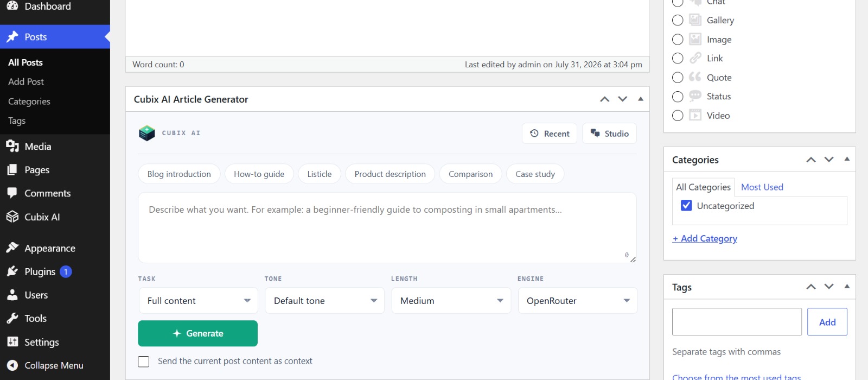
Task: Move Cubix AI Article Generator panel down
Action: point(623,99)
